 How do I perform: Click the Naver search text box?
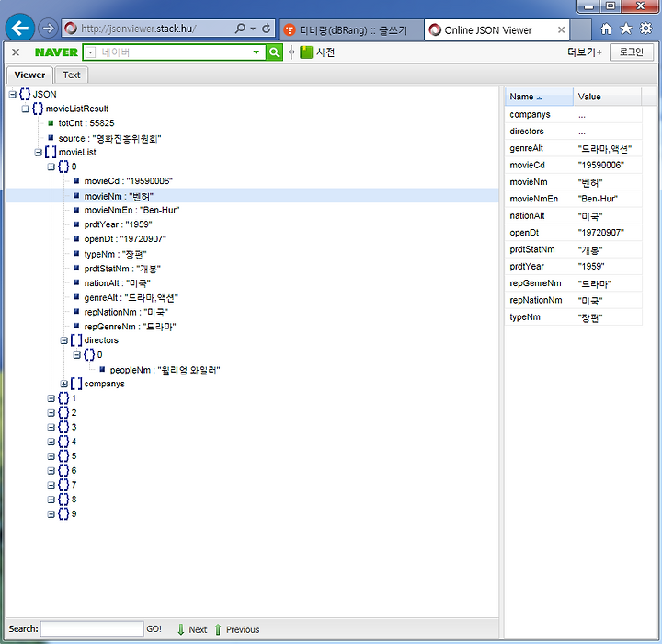click(x=174, y=52)
